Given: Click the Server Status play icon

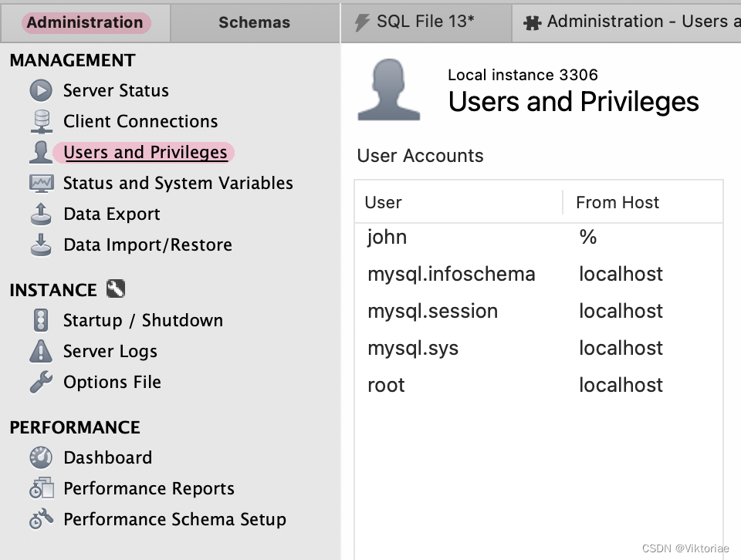Looking at the screenshot, I should [x=40, y=91].
